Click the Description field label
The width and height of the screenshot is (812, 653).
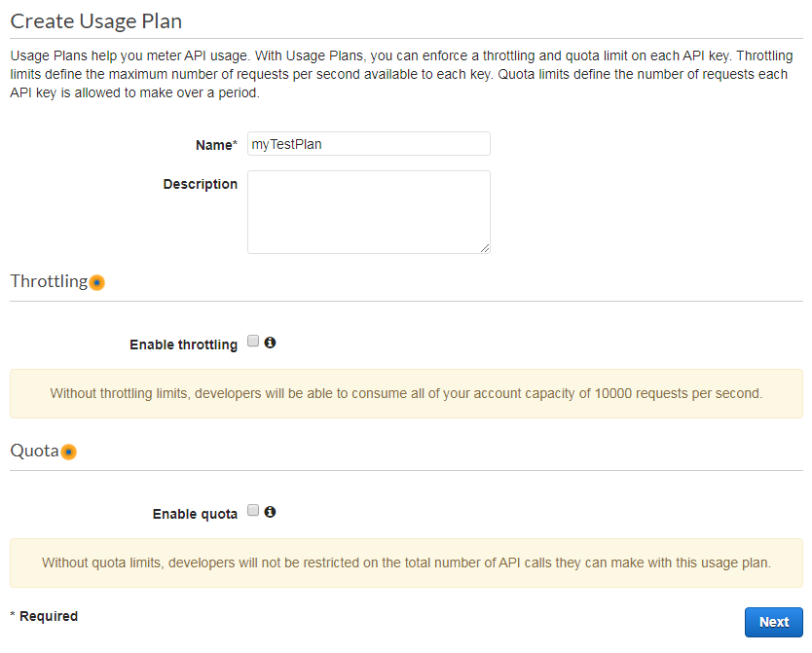(x=201, y=184)
